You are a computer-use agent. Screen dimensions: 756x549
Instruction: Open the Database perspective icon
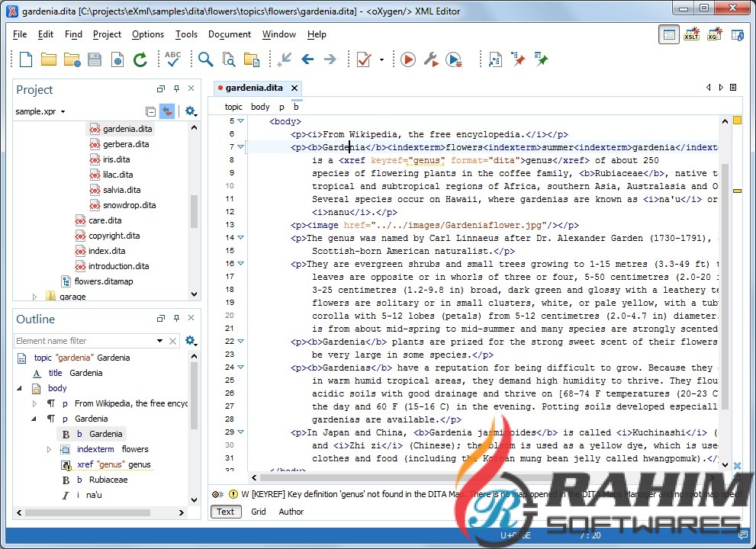click(x=737, y=34)
